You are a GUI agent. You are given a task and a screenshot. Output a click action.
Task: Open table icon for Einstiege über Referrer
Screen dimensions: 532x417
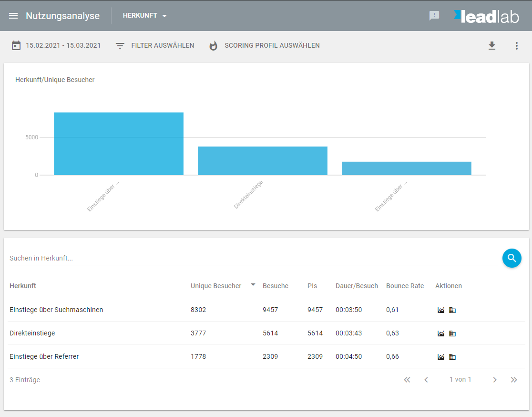pyautogui.click(x=452, y=357)
